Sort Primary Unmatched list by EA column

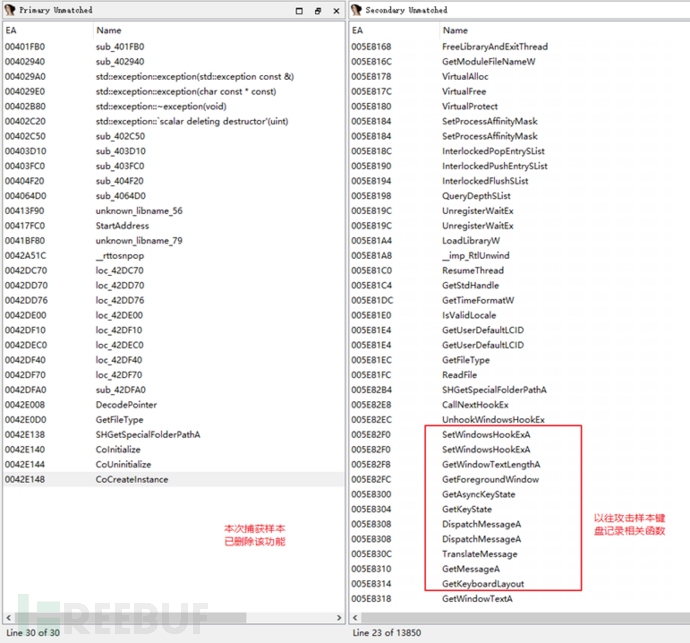pyautogui.click(x=48, y=30)
